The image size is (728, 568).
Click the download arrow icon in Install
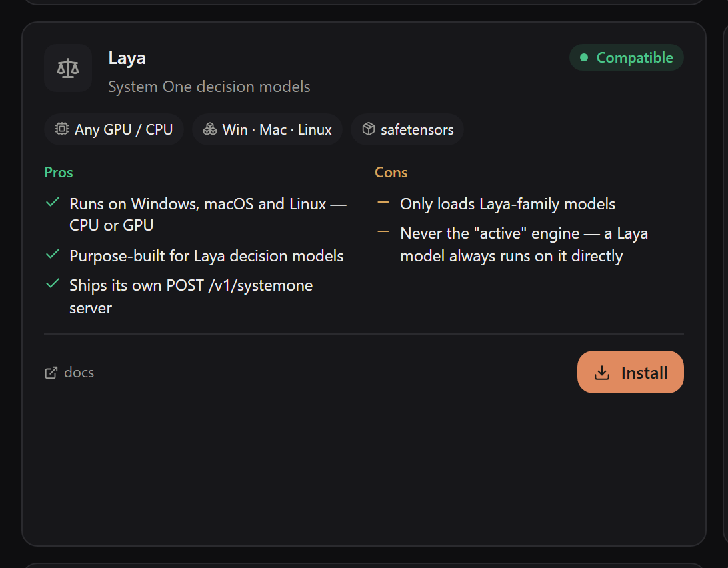coord(602,373)
